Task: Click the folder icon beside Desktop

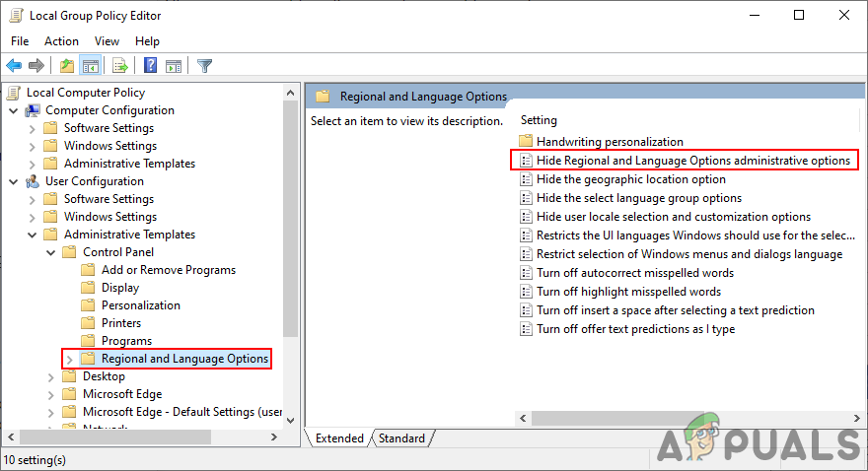Action: click(x=69, y=376)
